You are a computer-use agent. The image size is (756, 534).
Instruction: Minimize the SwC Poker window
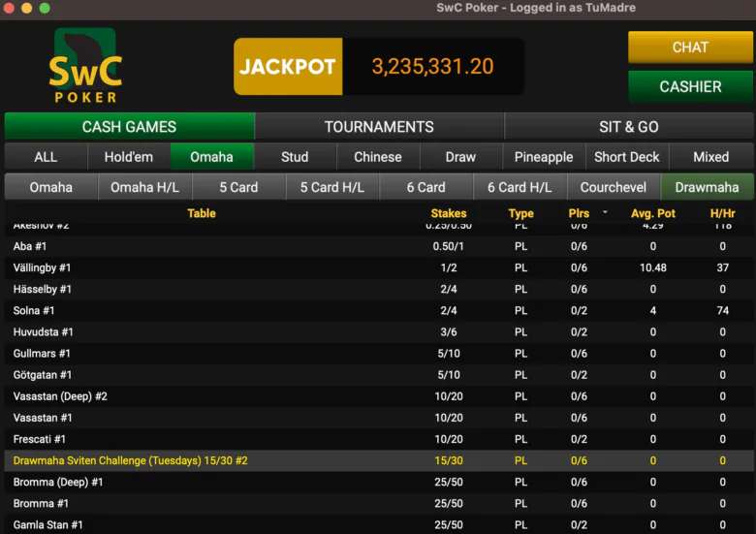point(26,8)
